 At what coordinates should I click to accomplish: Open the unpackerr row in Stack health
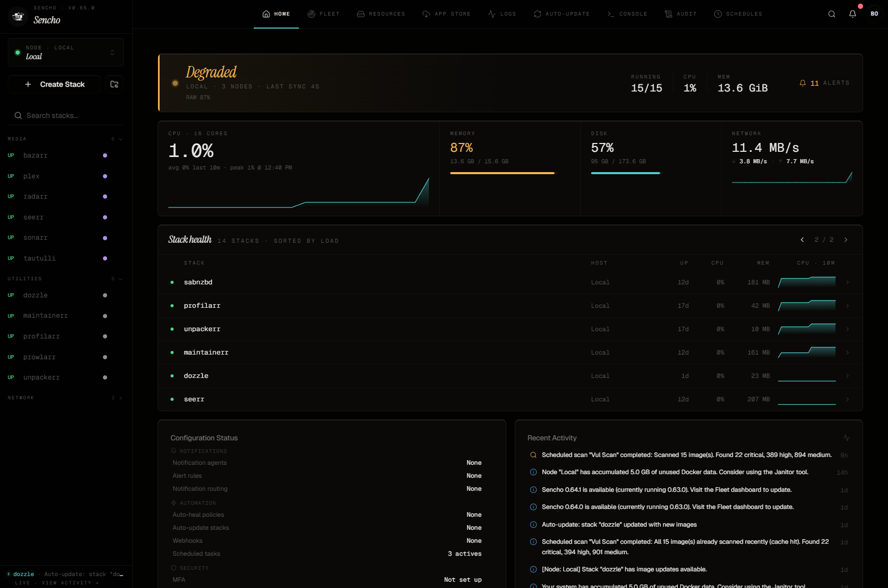(510, 329)
